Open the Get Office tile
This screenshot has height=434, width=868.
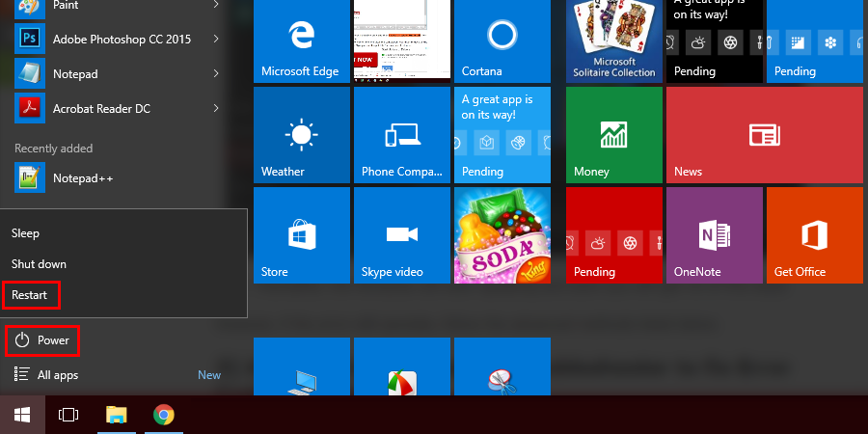[815, 235]
